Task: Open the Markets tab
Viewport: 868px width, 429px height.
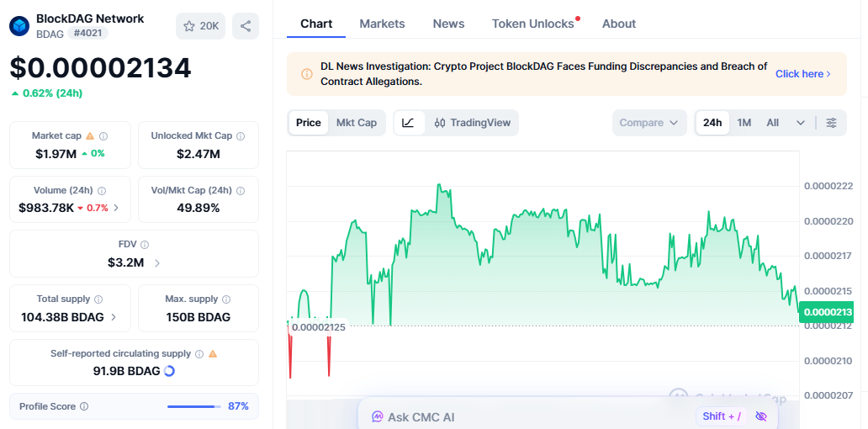Action: [x=382, y=24]
